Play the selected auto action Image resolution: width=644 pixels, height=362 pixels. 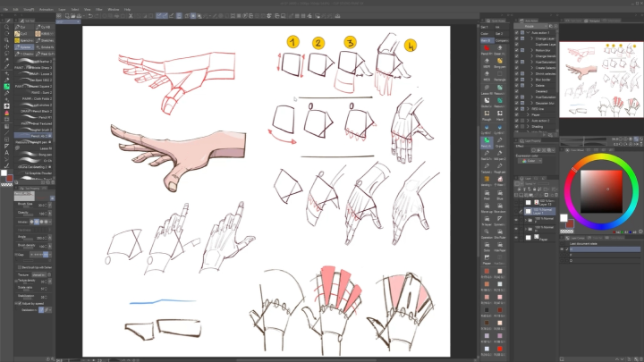click(545, 135)
